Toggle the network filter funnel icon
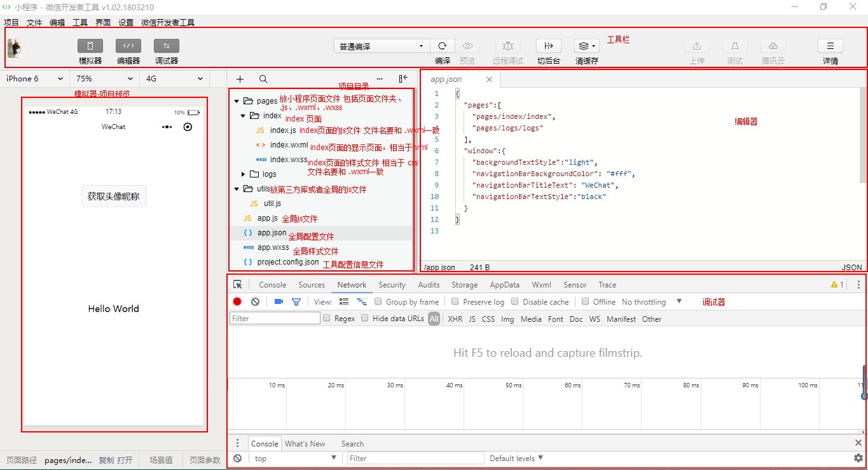The width and height of the screenshot is (868, 470). [296, 302]
